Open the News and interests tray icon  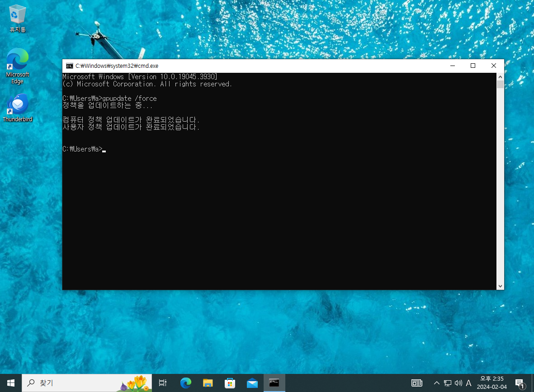pos(417,383)
